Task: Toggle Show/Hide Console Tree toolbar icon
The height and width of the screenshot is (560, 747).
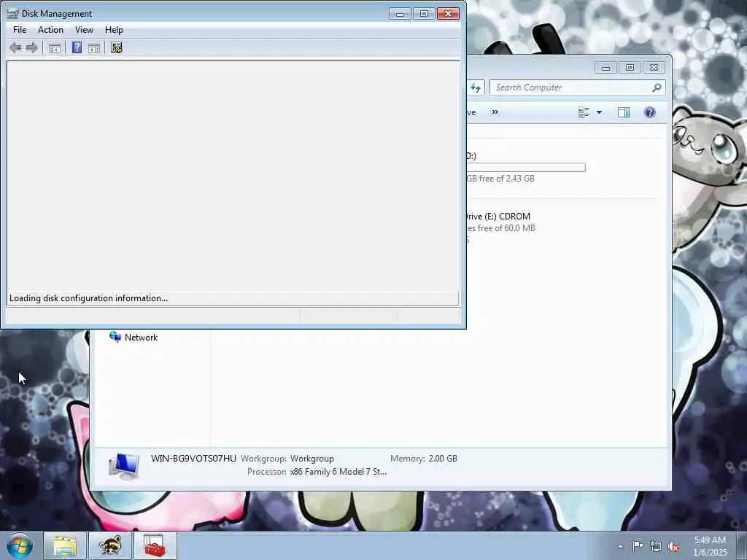Action: pos(54,47)
